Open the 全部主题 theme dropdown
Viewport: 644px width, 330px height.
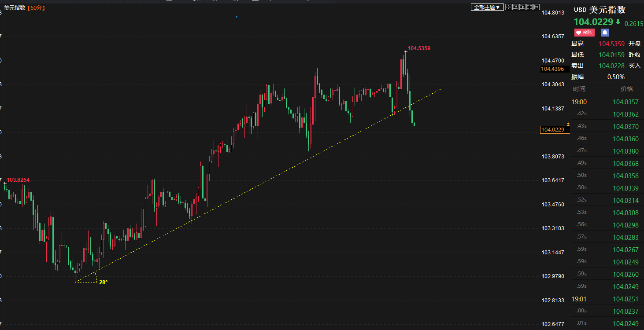[x=487, y=7]
